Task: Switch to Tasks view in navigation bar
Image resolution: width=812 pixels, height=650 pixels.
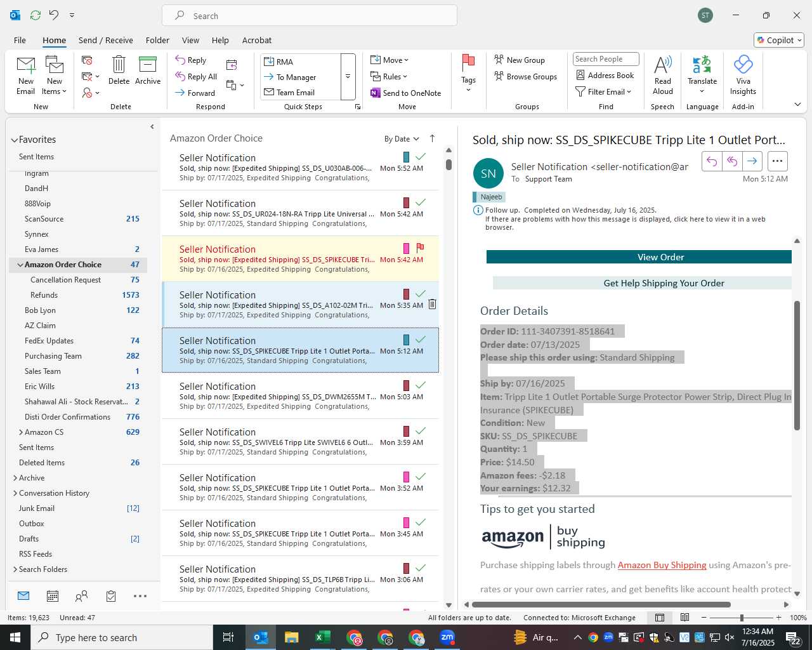Action: pos(111,596)
